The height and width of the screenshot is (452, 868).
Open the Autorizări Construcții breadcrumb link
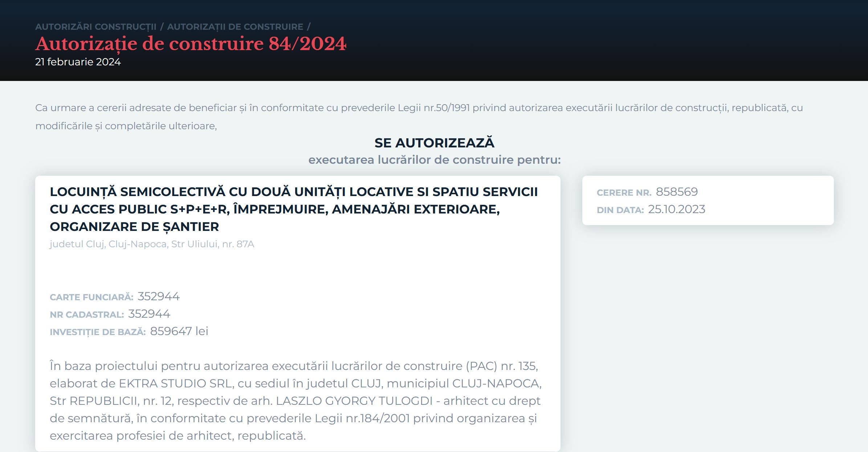(95, 27)
